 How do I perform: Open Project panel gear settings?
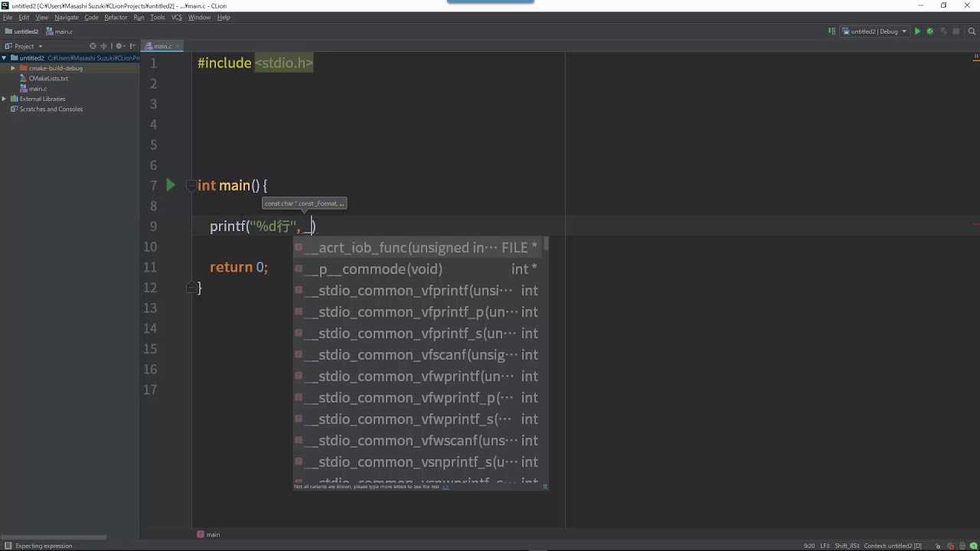[119, 46]
